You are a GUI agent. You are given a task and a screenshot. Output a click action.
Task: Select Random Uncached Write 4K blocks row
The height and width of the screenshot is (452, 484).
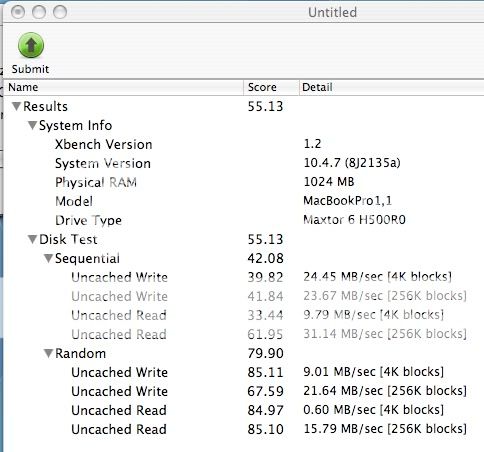click(244, 372)
